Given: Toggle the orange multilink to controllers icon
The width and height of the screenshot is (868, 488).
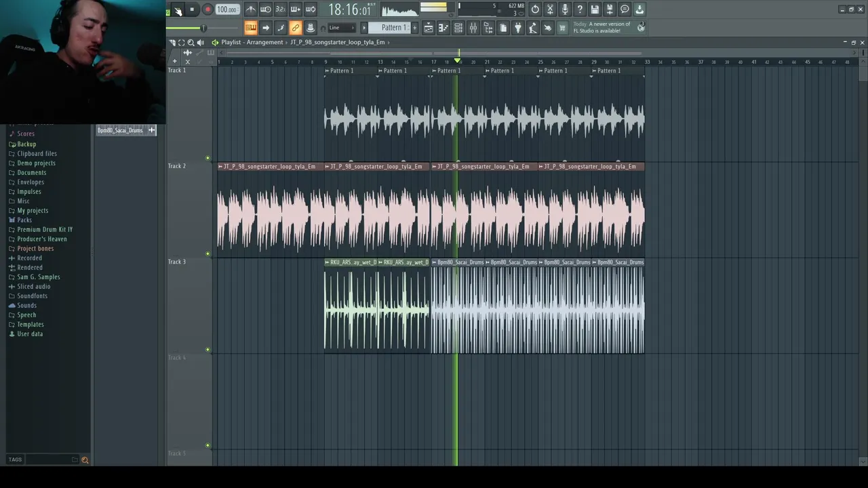Looking at the screenshot, I should click(x=295, y=28).
